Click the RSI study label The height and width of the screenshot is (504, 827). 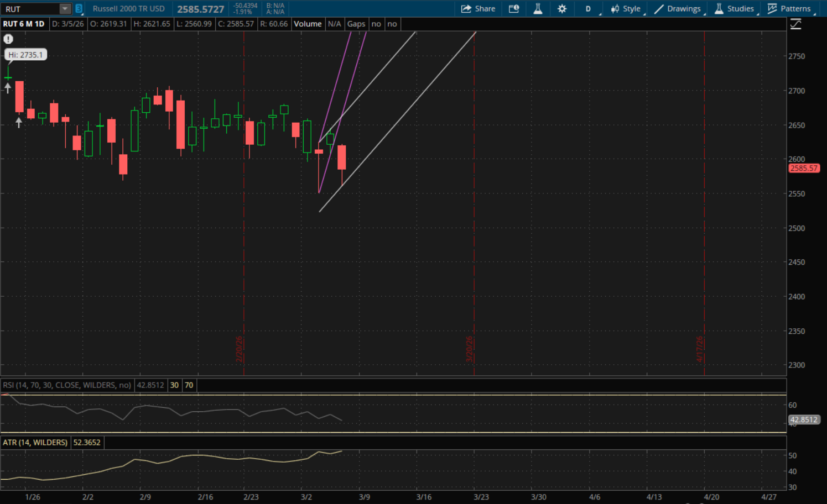pos(67,385)
